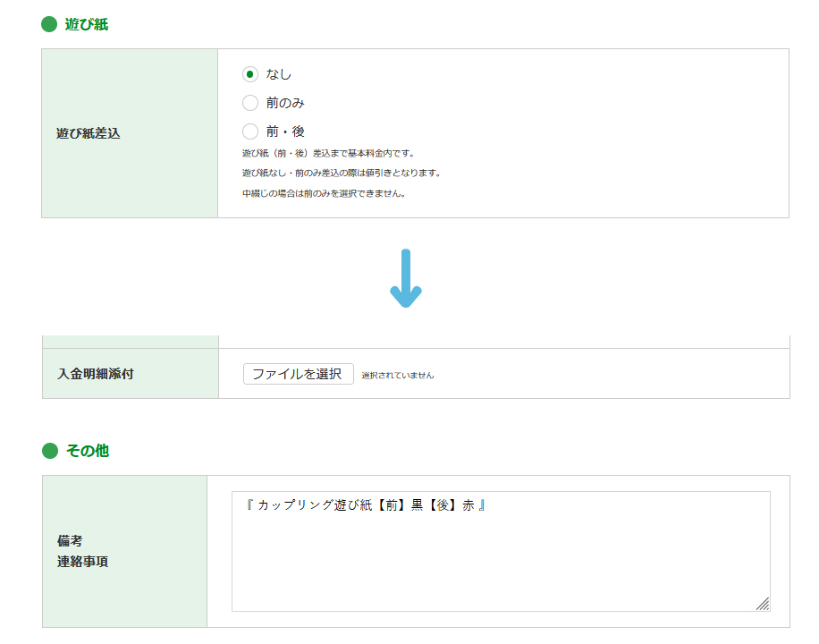Click the 入金明細添付 row label
Image resolution: width=819 pixels, height=644 pixels.
click(x=95, y=374)
